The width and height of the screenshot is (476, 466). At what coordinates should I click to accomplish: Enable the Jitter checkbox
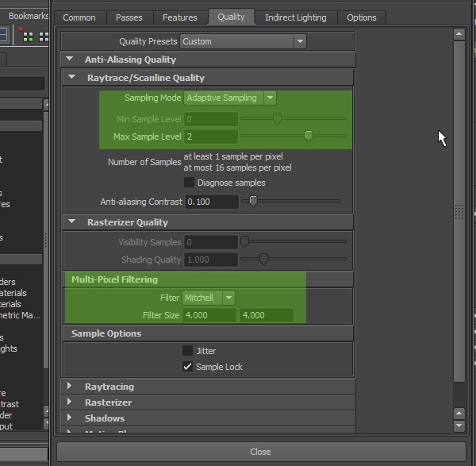tap(187, 351)
